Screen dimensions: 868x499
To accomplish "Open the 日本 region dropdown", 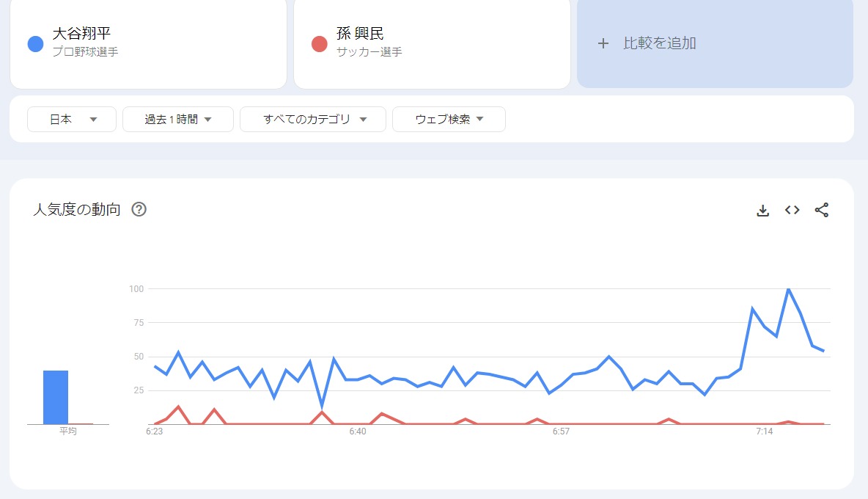I will (x=72, y=119).
